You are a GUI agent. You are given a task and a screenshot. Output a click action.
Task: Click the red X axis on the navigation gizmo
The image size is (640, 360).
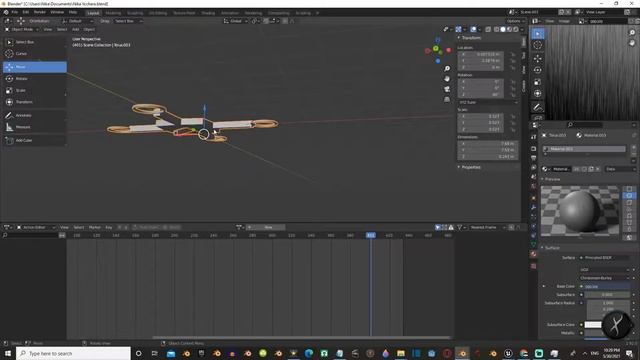tap(449, 50)
